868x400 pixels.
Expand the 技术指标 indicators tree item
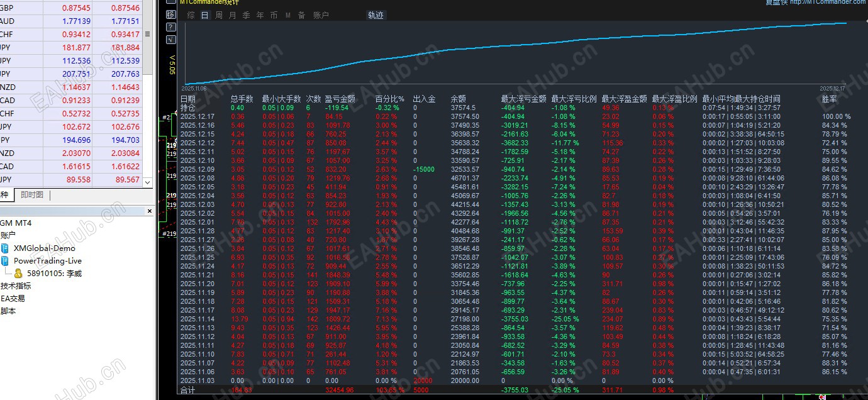(16, 286)
